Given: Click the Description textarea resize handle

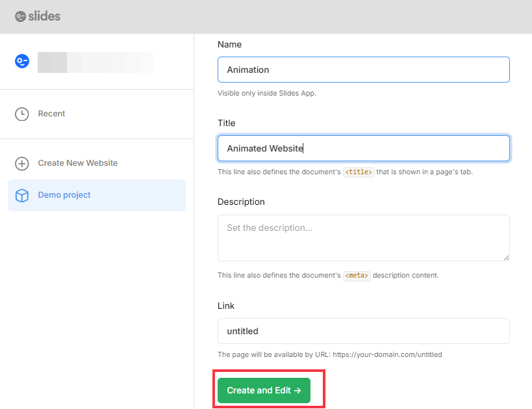Looking at the screenshot, I should pyautogui.click(x=506, y=258).
